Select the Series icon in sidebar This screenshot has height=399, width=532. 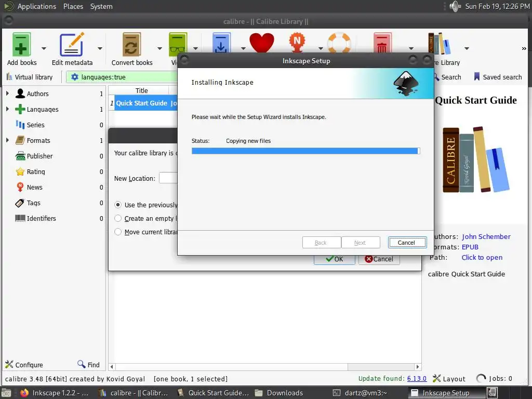click(20, 125)
